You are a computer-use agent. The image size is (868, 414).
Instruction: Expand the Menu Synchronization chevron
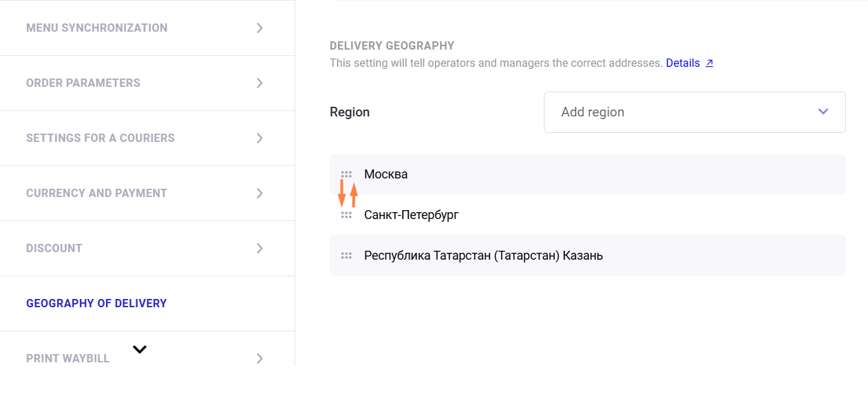(260, 28)
